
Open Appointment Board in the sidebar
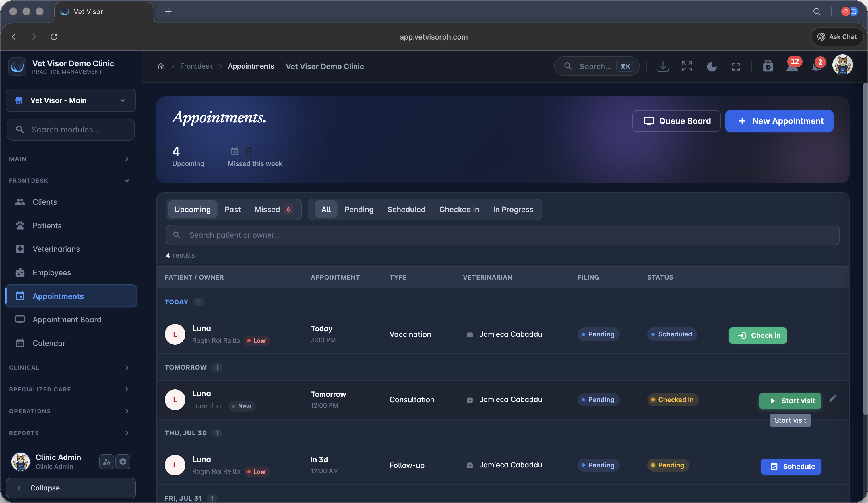tap(71, 320)
